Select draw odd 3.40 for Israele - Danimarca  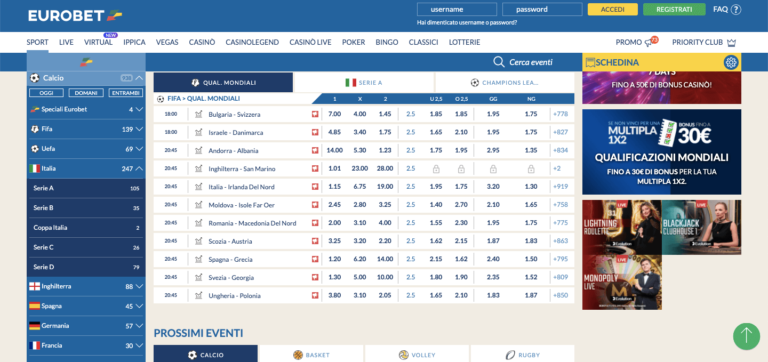point(360,132)
